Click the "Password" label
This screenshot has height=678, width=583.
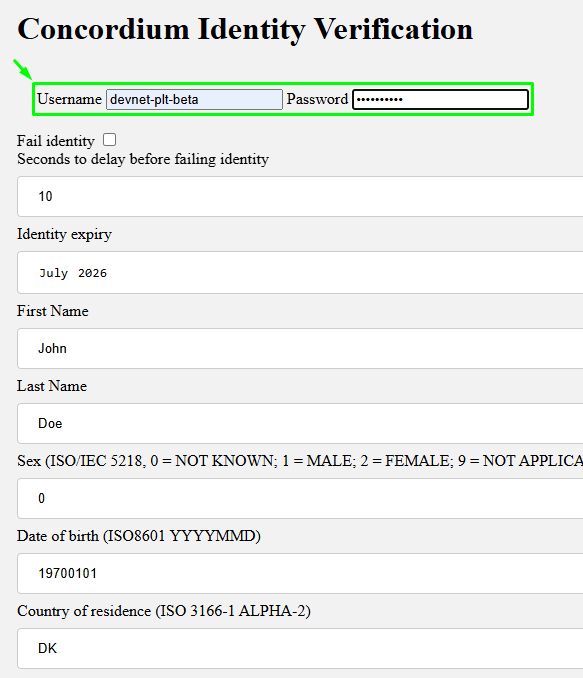click(x=317, y=99)
